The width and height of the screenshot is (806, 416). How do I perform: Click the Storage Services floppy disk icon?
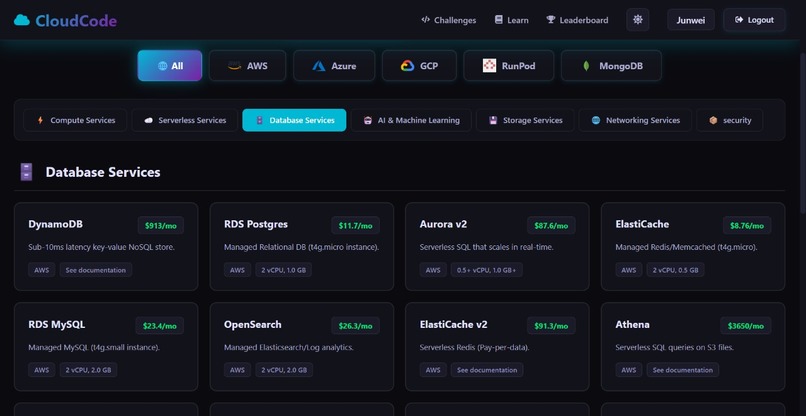click(493, 120)
